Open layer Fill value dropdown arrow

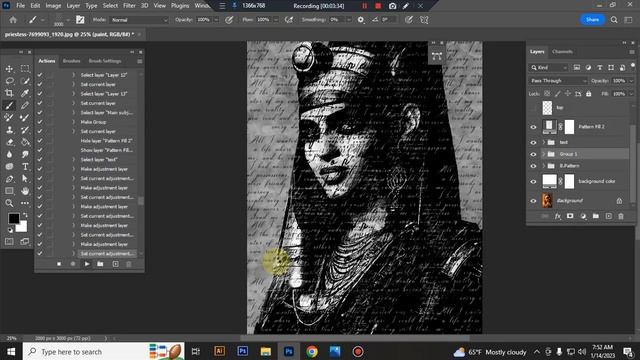point(631,94)
